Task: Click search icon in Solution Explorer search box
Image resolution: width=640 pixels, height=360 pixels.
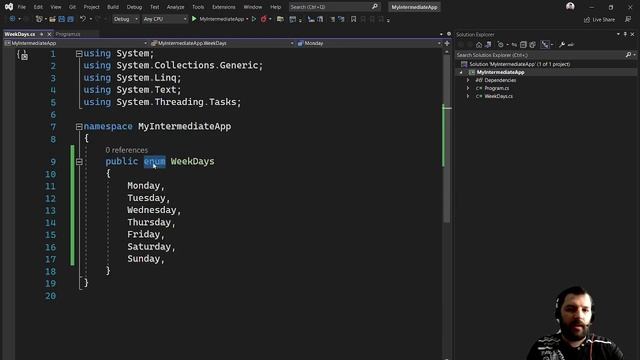Action: 629,55
